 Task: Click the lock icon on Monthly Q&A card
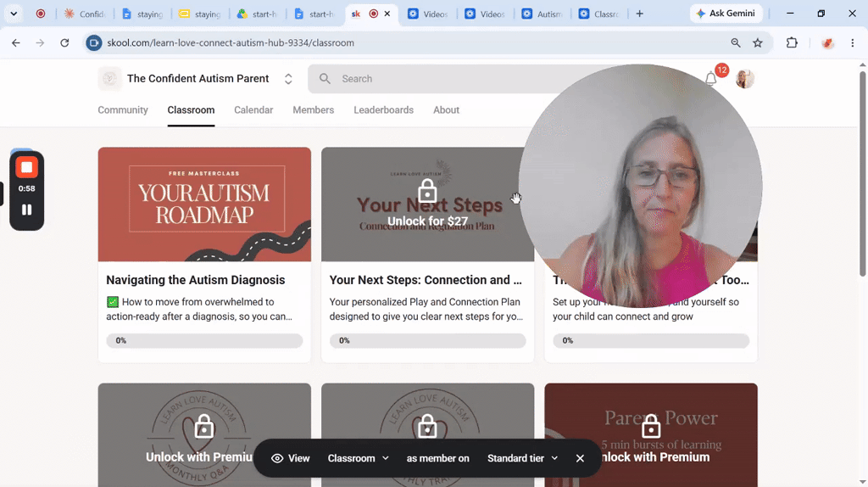pyautogui.click(x=204, y=427)
